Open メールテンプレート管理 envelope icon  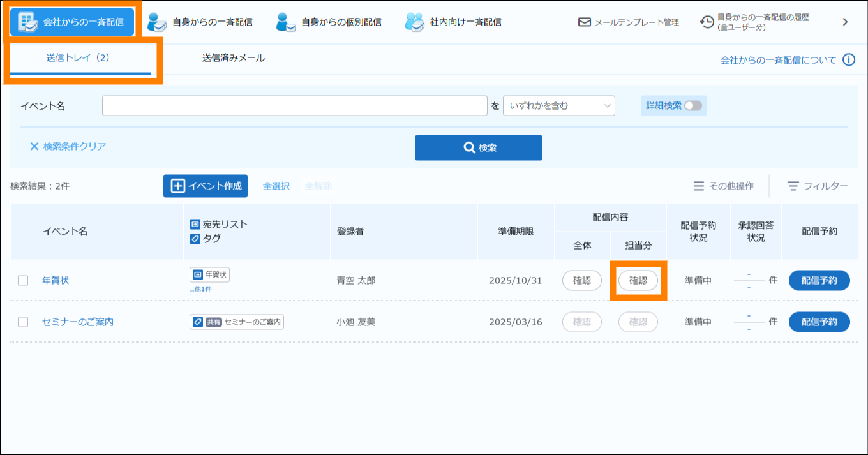(584, 22)
